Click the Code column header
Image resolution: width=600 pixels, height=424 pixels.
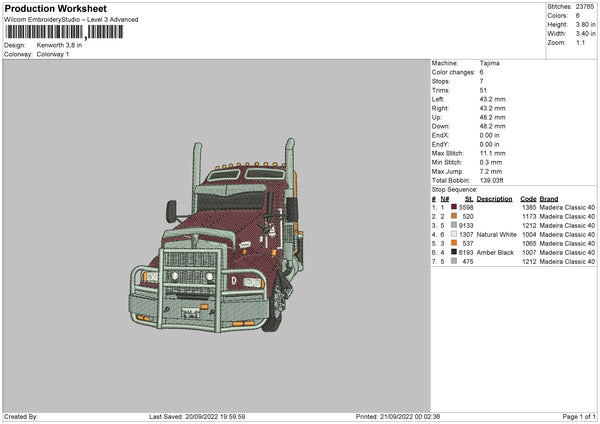click(x=528, y=198)
